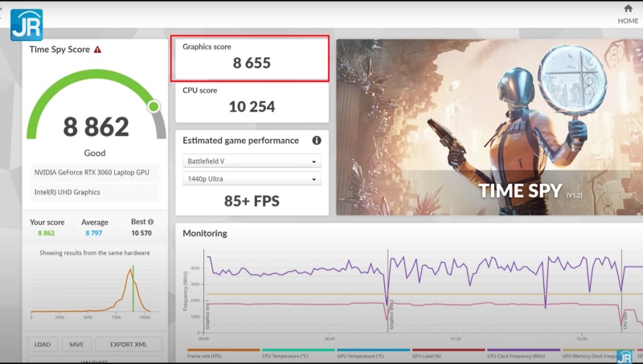Open the estimated game performance info icon
This screenshot has width=643, height=364.
click(317, 141)
